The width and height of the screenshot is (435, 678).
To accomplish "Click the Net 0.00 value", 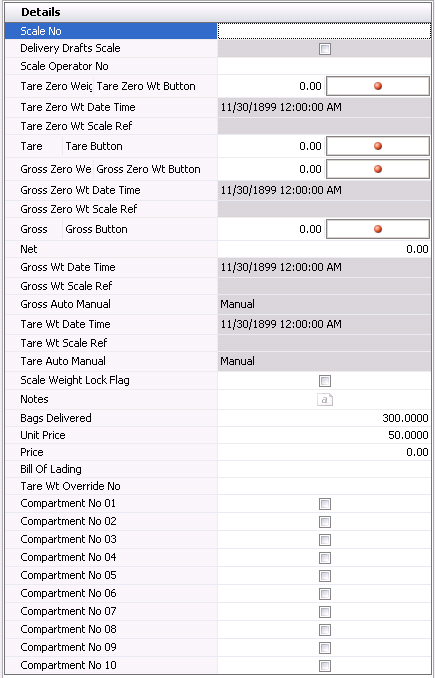I will 417,249.
